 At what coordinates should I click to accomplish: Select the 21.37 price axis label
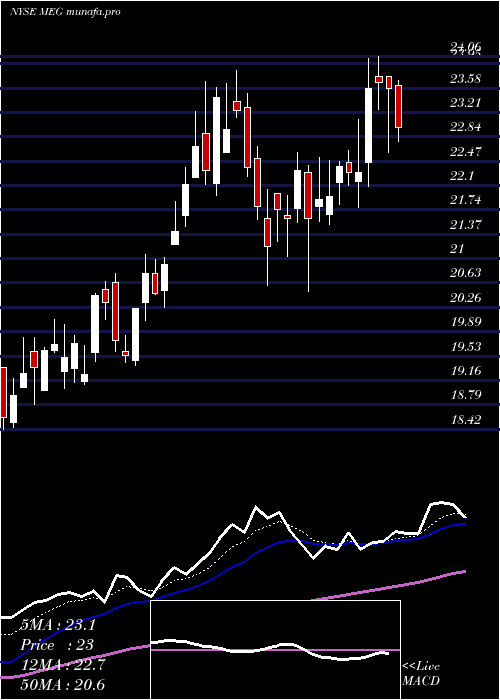pos(465,225)
